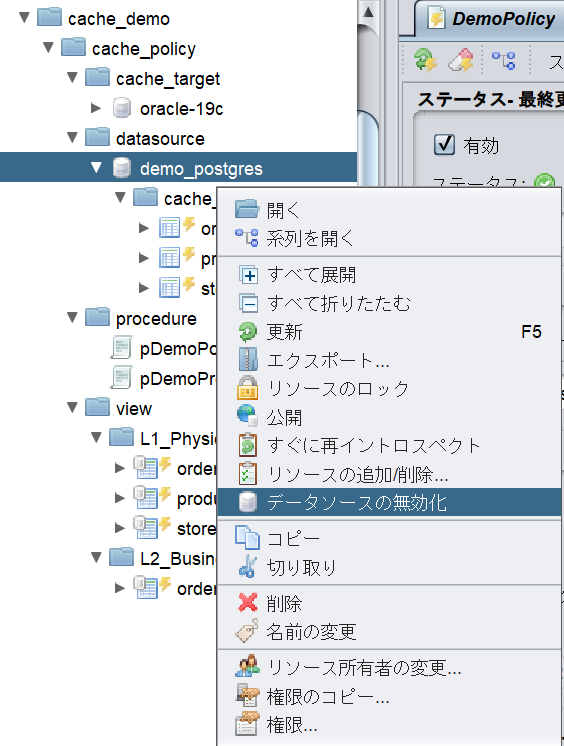Toggle the 有効 checkbox
Viewport: 564px width, 746px height.
pyautogui.click(x=445, y=145)
